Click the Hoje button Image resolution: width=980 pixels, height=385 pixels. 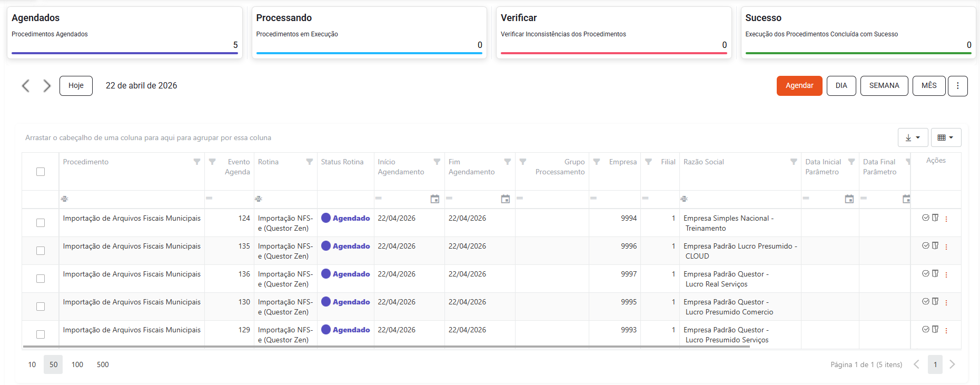[x=76, y=86]
